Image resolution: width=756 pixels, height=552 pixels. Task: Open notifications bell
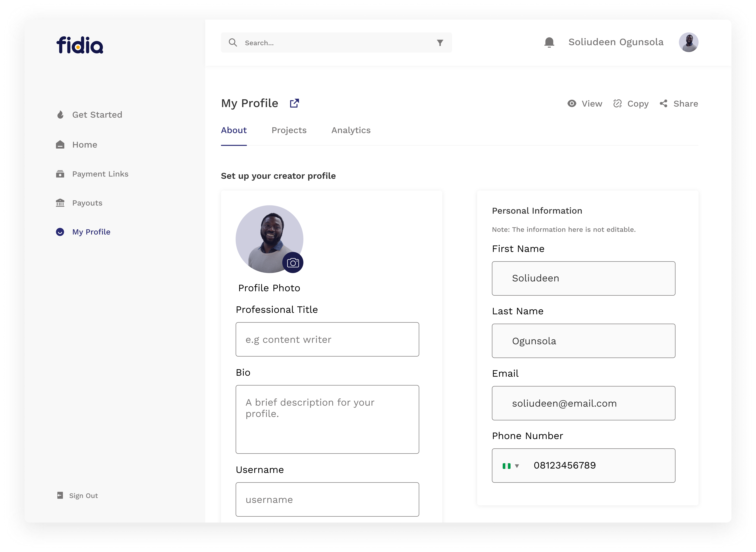coord(549,42)
